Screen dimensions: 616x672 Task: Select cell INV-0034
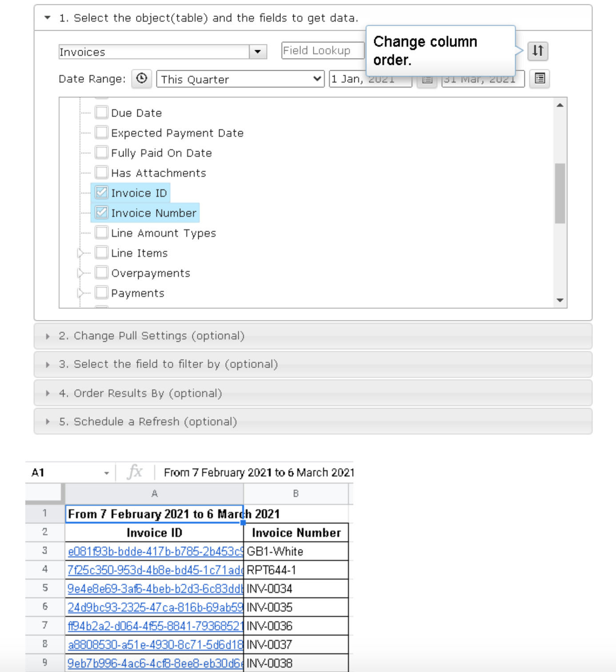[296, 588]
